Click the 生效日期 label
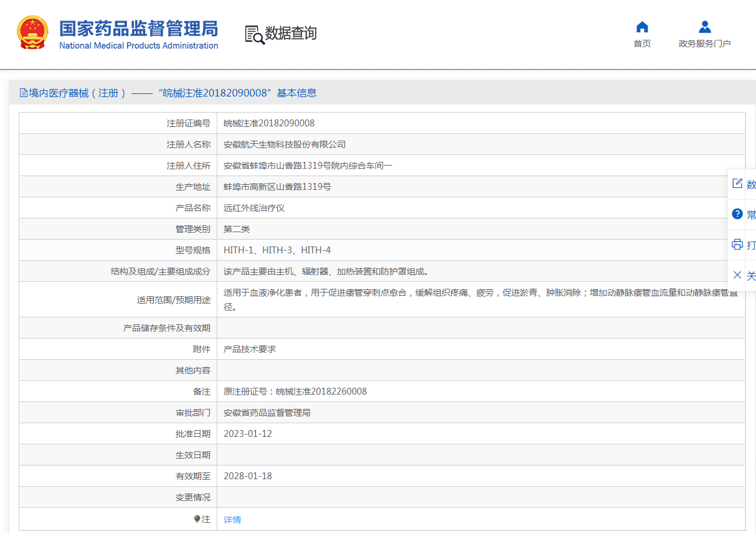 (193, 455)
